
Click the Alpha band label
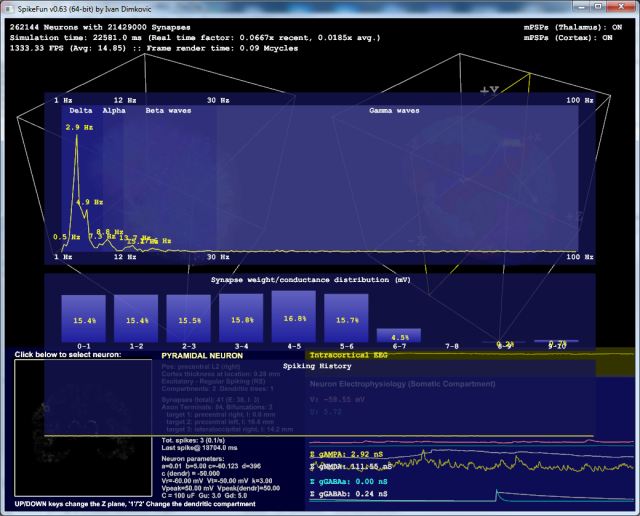pos(114,111)
